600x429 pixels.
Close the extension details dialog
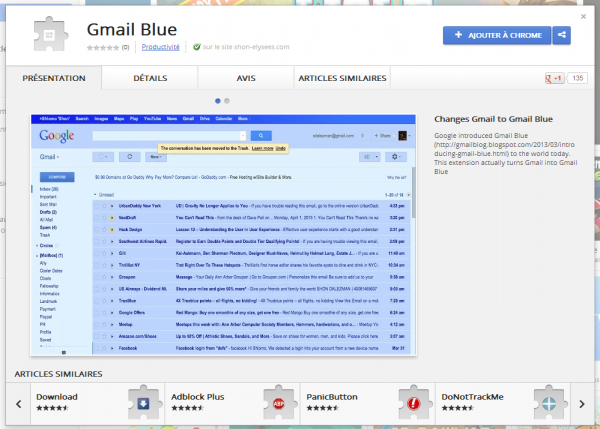pyautogui.click(x=583, y=16)
